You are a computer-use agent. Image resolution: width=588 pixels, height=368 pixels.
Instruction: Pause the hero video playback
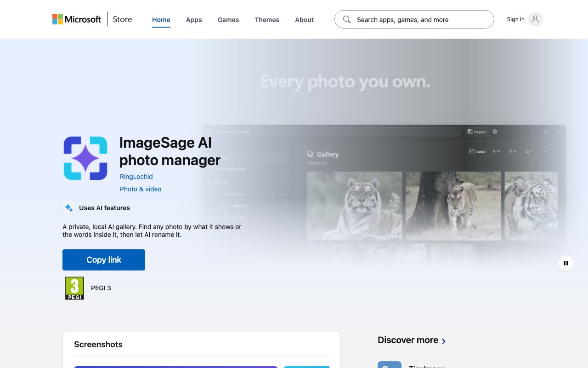tap(566, 263)
